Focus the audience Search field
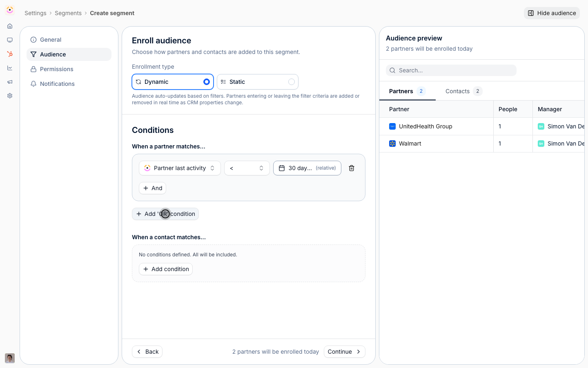 [x=451, y=70]
